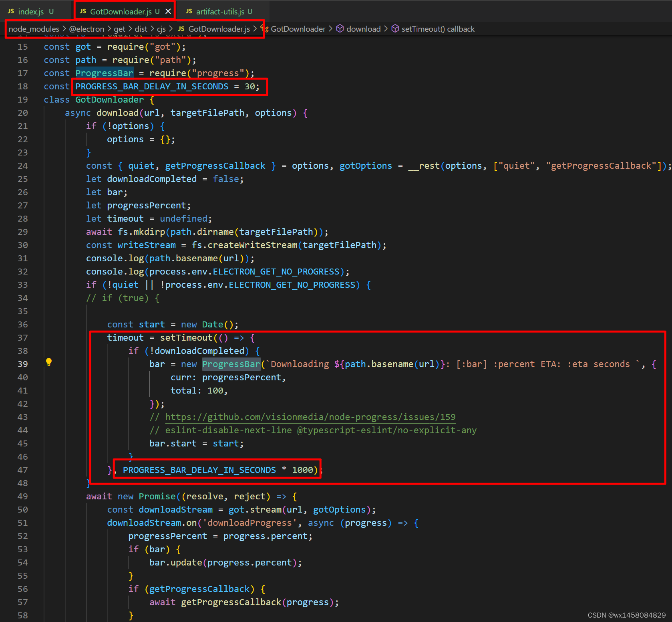Click @electron breadcrumb segment
The image size is (672, 622).
pyautogui.click(x=87, y=29)
